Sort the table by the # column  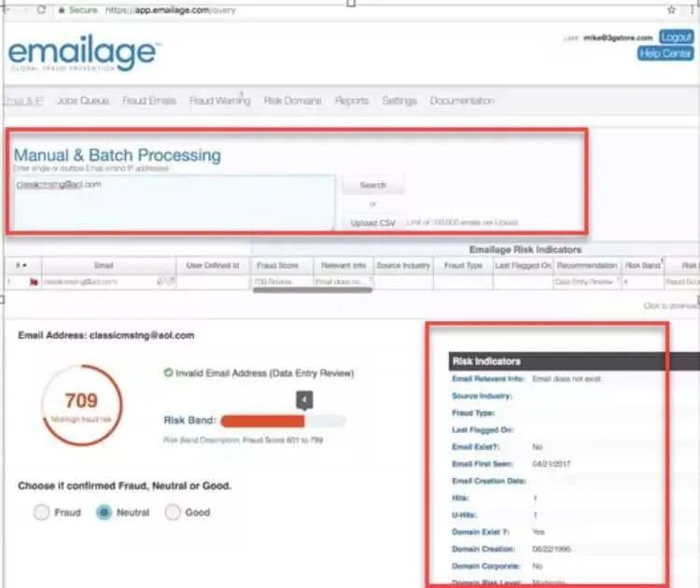point(21,265)
